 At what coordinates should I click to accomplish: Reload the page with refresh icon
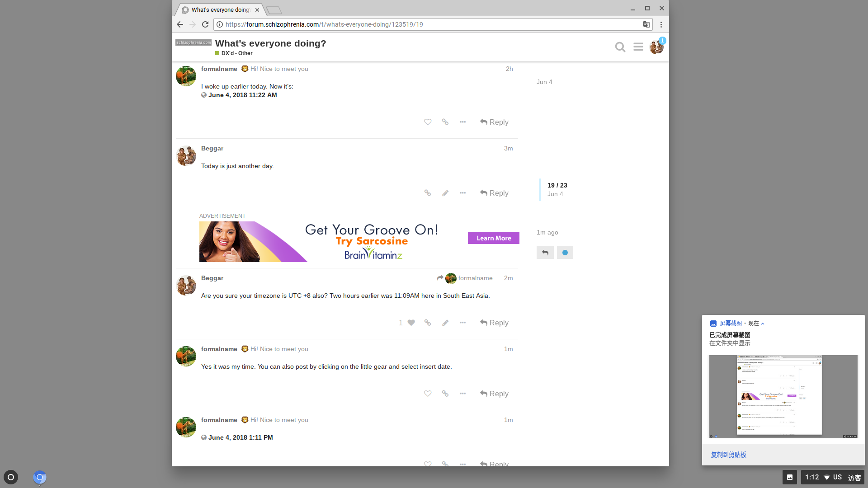(205, 24)
